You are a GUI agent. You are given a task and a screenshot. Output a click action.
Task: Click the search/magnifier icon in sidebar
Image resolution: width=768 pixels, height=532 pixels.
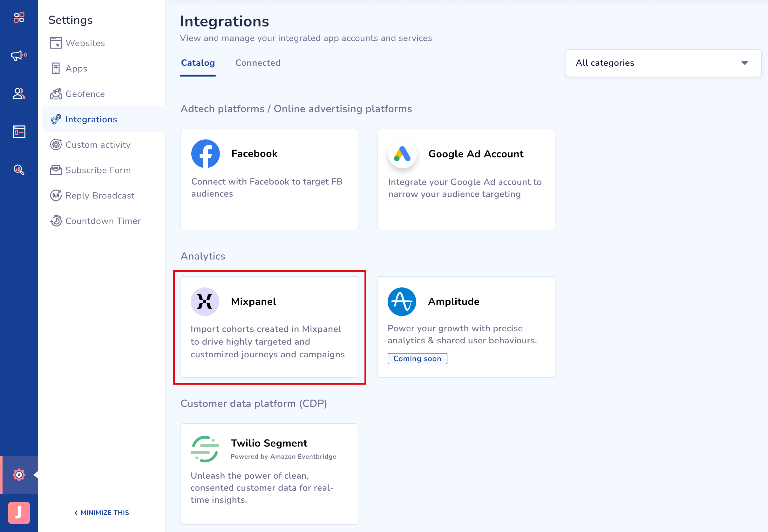coord(18,170)
